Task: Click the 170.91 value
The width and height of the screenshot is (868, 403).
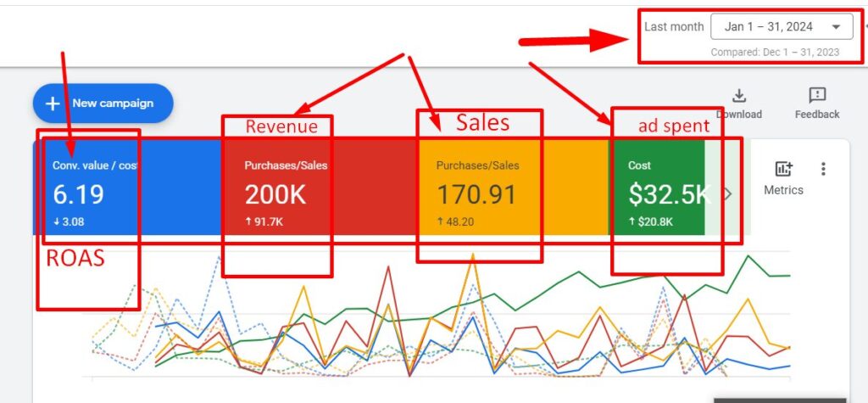Action: click(476, 194)
